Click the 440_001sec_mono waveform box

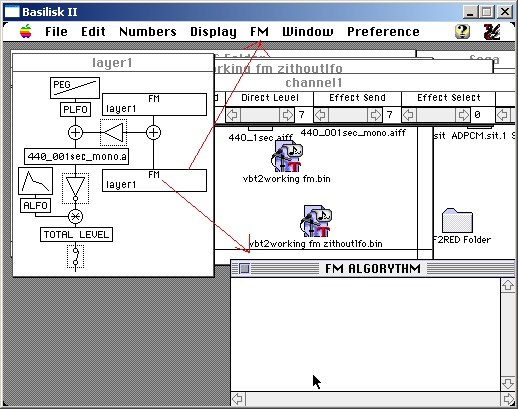(76, 156)
